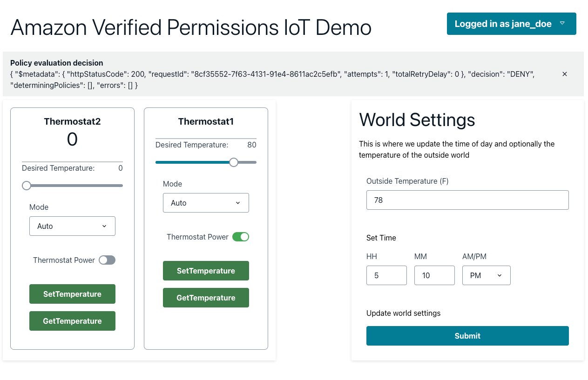This screenshot has width=588, height=380.
Task: Click the Thermostat1 card title
Action: tap(206, 121)
